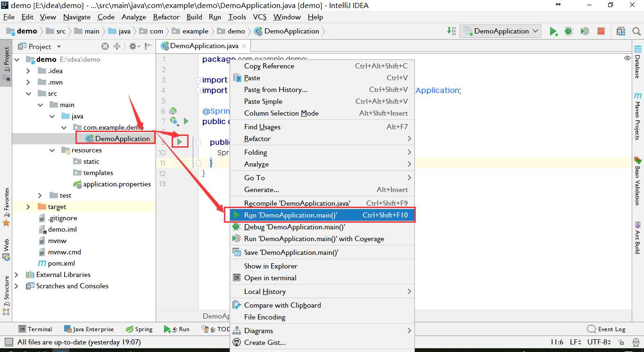Close the DemoApplication.java editor tab
Screen dimensions: 644x352
coord(244,46)
